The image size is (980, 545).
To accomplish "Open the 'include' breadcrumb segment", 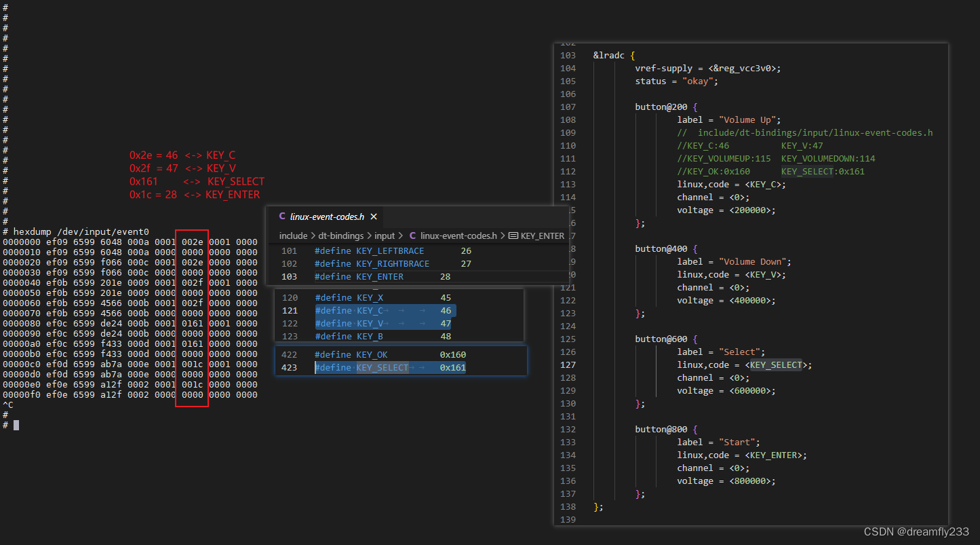I will click(293, 236).
